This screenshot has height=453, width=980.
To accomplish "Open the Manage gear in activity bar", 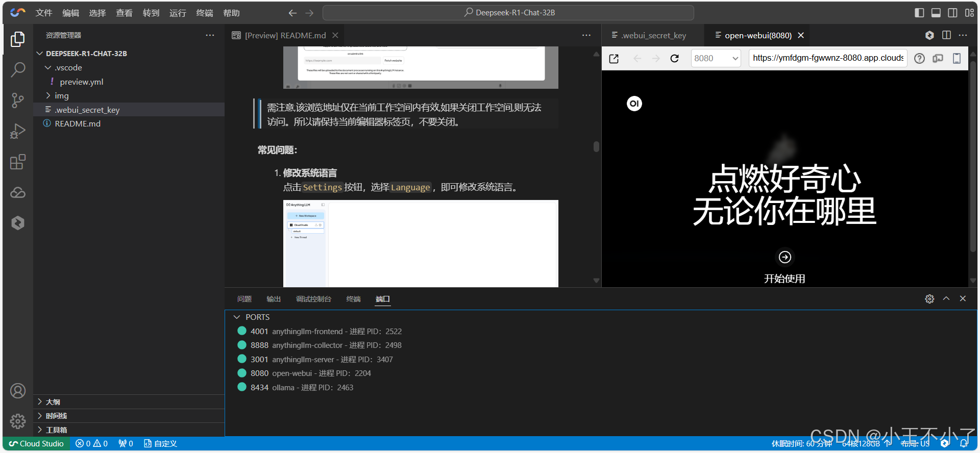I will coord(18,421).
